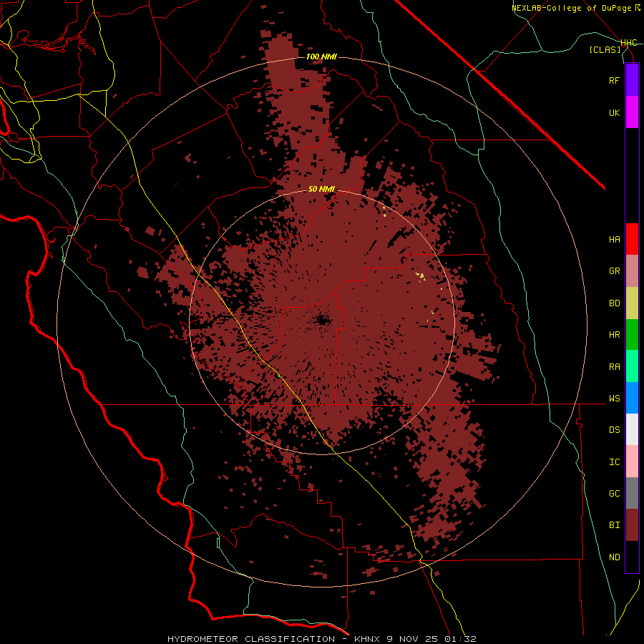Click the UK magenta legend swatch
Viewport: 644px width, 644px height.
click(632, 112)
